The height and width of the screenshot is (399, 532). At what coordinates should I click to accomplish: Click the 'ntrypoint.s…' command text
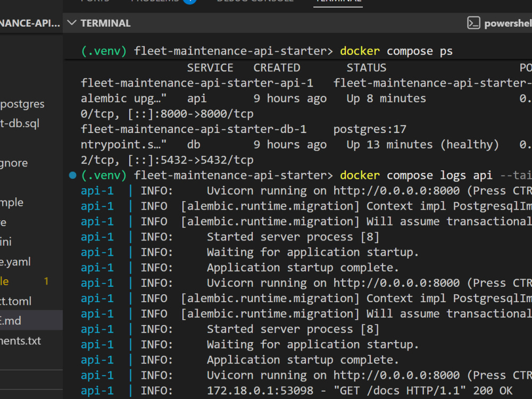[123, 145]
